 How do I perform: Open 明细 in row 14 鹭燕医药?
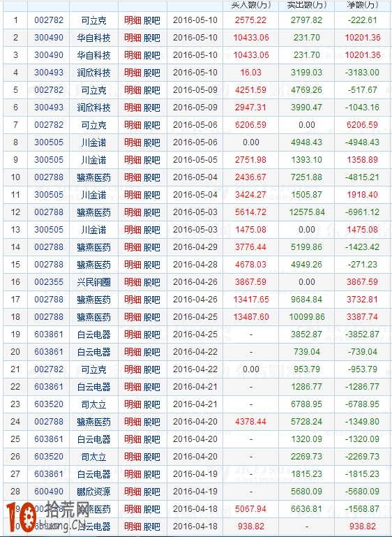pyautogui.click(x=133, y=247)
